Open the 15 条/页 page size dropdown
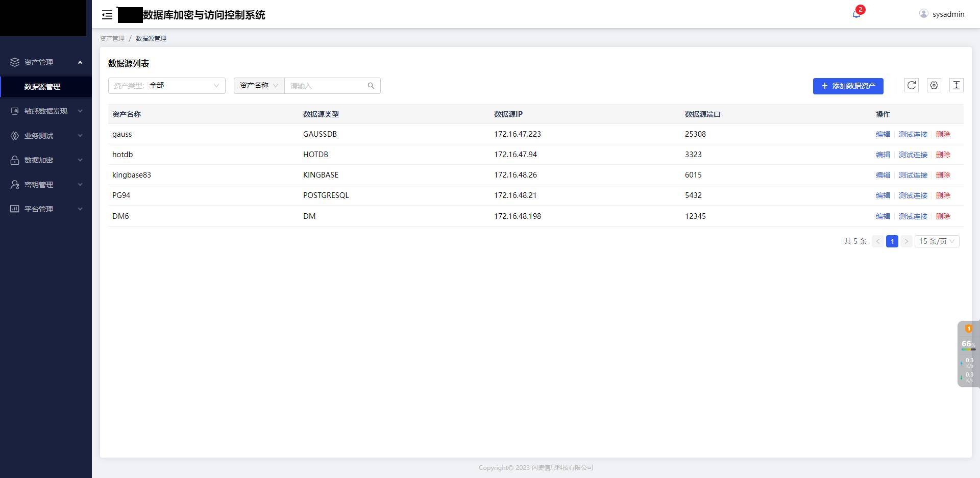The height and width of the screenshot is (478, 980). tap(937, 241)
